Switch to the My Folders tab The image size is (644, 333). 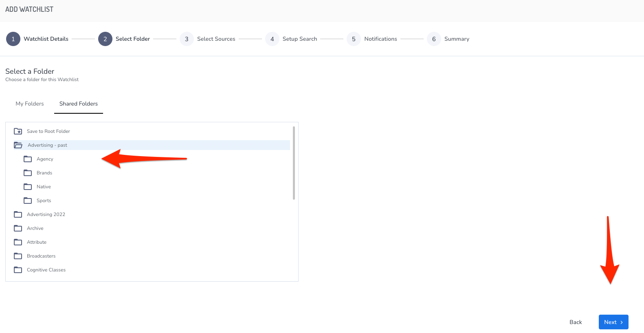(x=30, y=104)
